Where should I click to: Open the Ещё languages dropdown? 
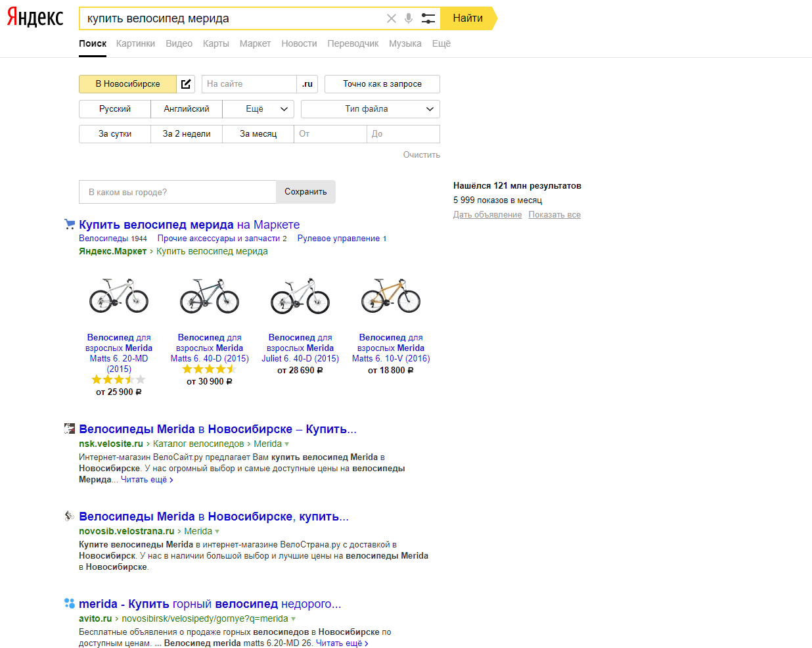258,109
